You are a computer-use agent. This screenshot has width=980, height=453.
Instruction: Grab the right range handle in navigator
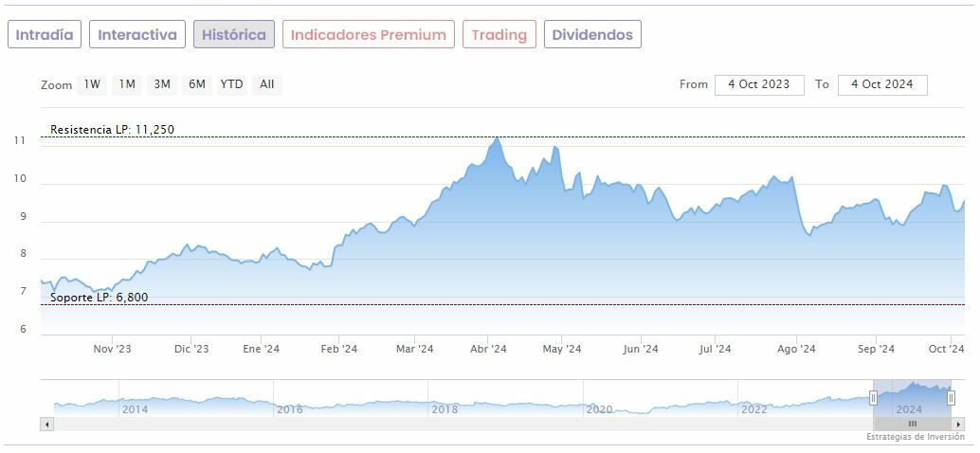pos(951,398)
